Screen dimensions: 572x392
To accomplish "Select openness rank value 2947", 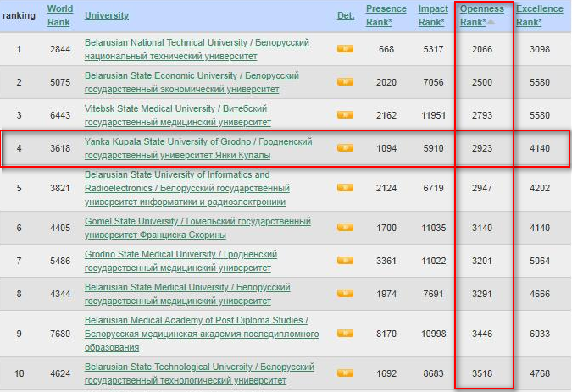I will pos(482,188).
